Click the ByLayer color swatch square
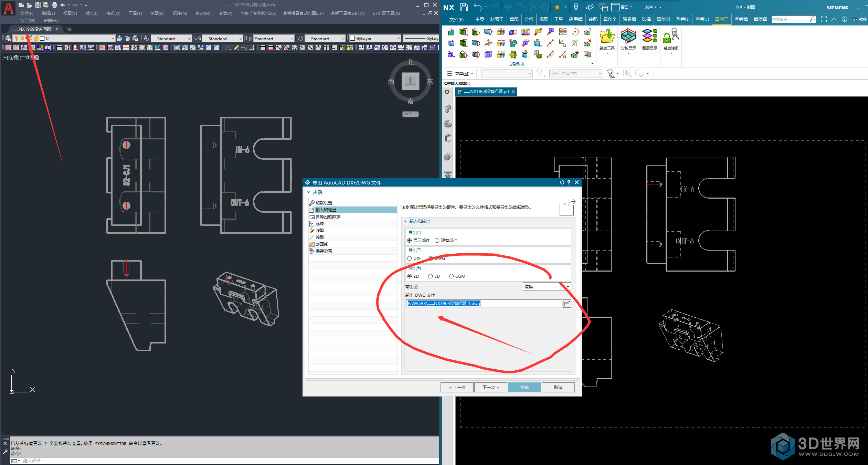This screenshot has height=465, width=868. point(352,38)
